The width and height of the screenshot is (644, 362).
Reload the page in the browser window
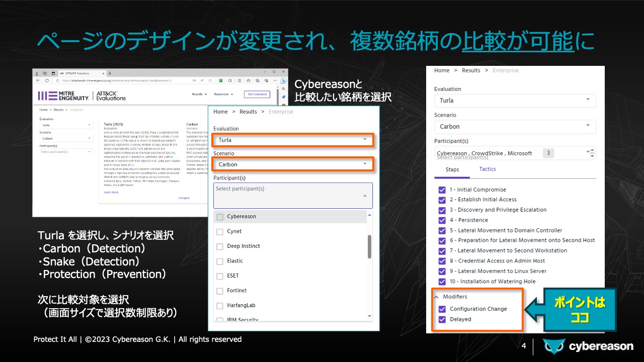tap(47, 80)
